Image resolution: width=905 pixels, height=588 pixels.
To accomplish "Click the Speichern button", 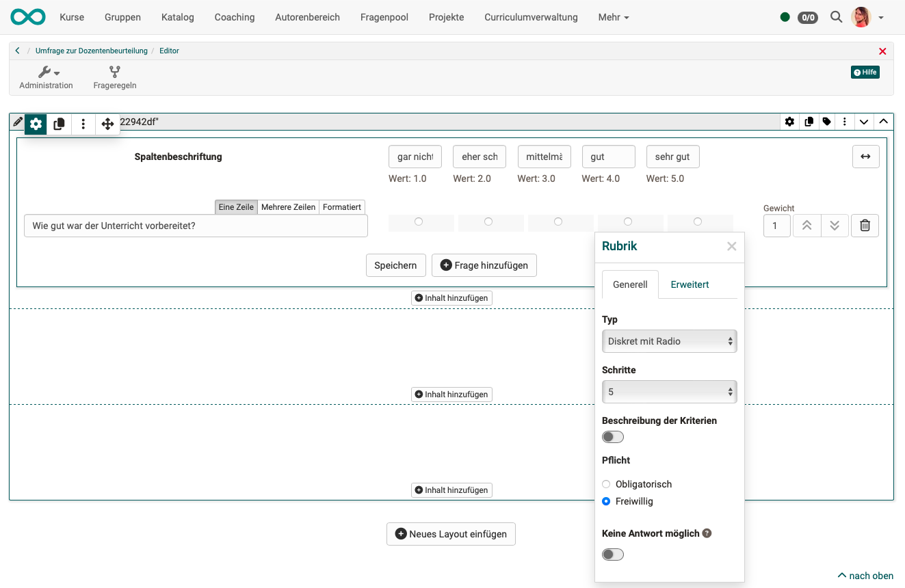I will tap(395, 265).
